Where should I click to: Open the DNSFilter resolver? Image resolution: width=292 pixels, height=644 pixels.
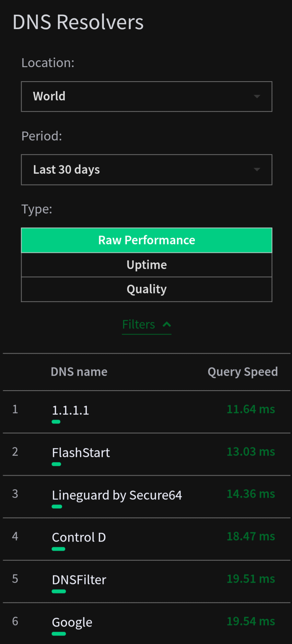[79, 580]
